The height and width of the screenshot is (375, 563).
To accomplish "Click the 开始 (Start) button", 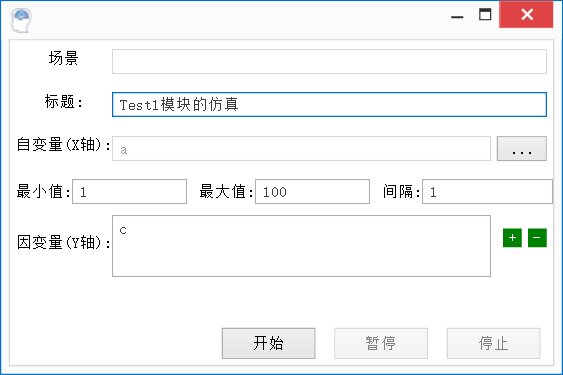I will (x=269, y=343).
